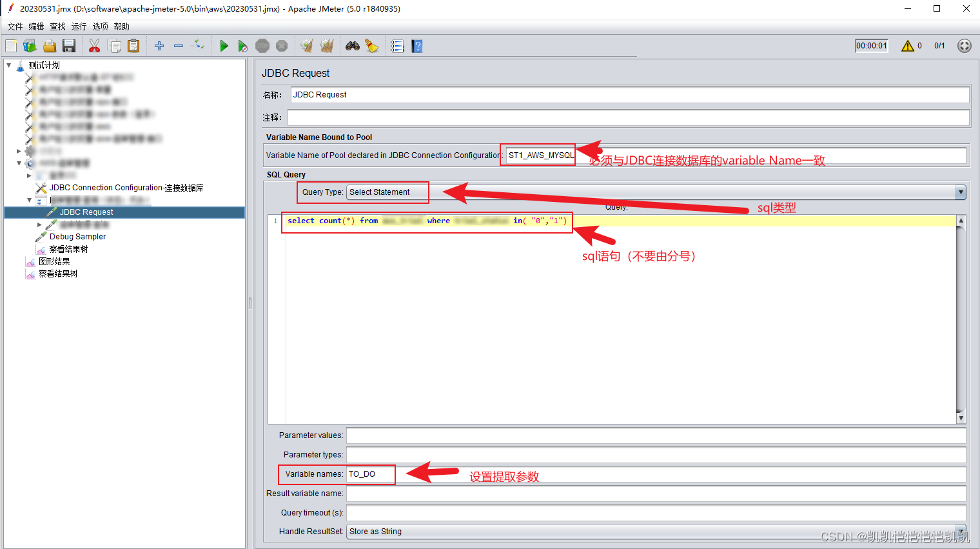Select the JDBC Request tree node
The height and width of the screenshot is (549, 980).
(x=86, y=212)
